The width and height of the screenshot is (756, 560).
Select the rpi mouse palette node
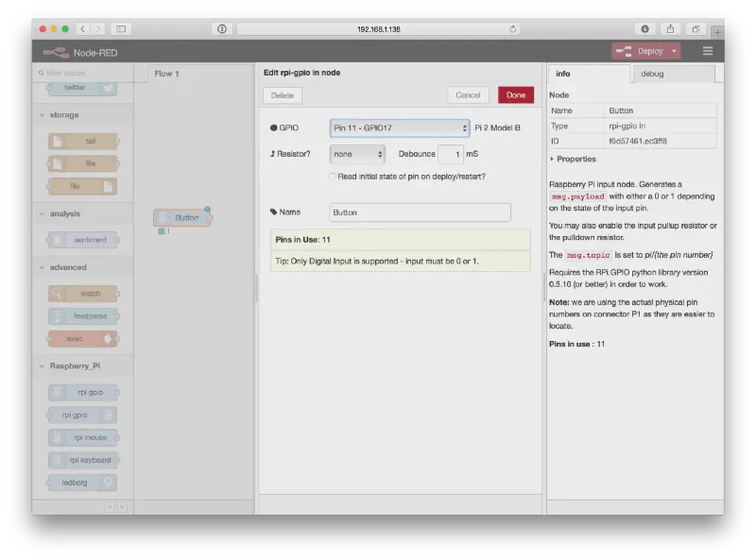coord(82,438)
